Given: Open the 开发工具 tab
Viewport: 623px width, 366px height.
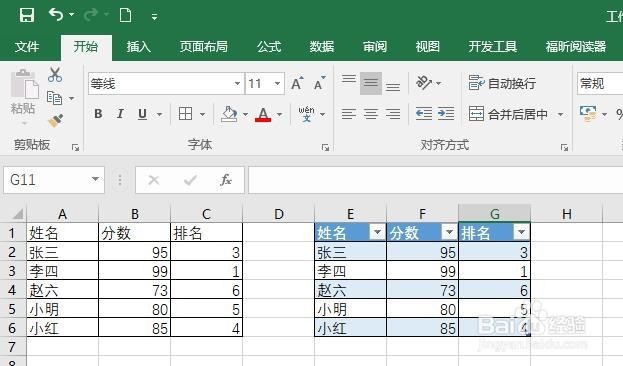Looking at the screenshot, I should click(493, 47).
